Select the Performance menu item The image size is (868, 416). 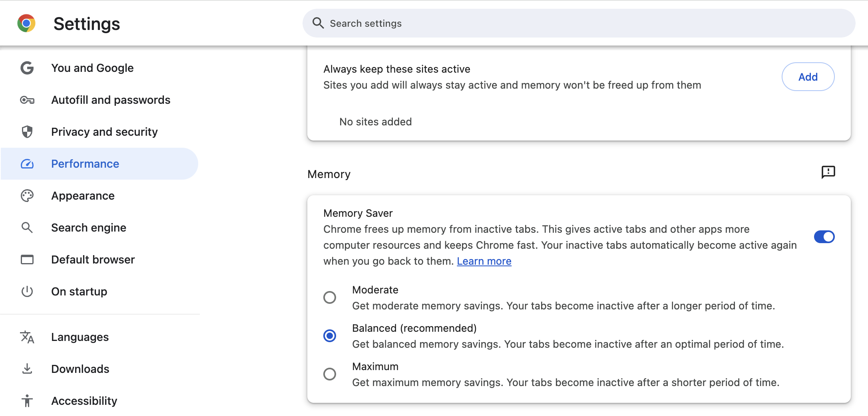(100, 164)
